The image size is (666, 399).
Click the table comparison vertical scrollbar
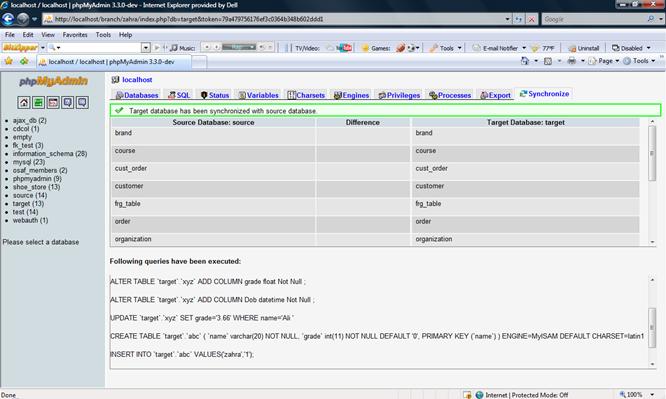pos(652,181)
